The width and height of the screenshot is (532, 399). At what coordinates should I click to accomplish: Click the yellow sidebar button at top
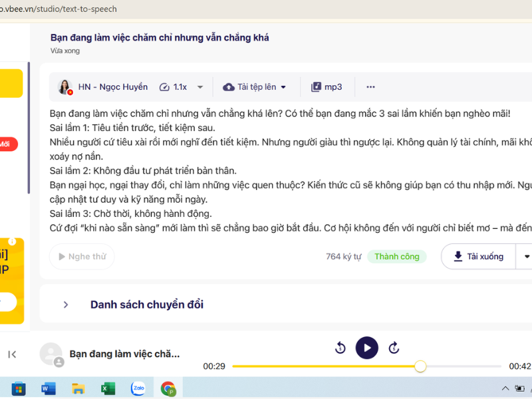click(10, 84)
